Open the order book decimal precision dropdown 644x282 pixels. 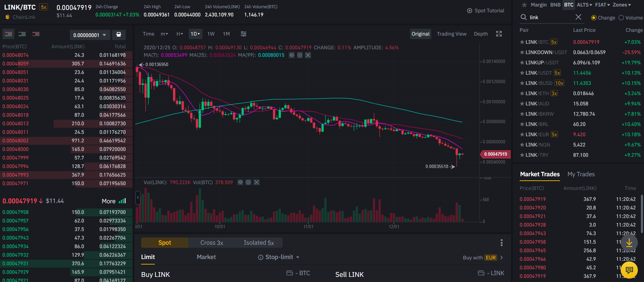pos(90,35)
